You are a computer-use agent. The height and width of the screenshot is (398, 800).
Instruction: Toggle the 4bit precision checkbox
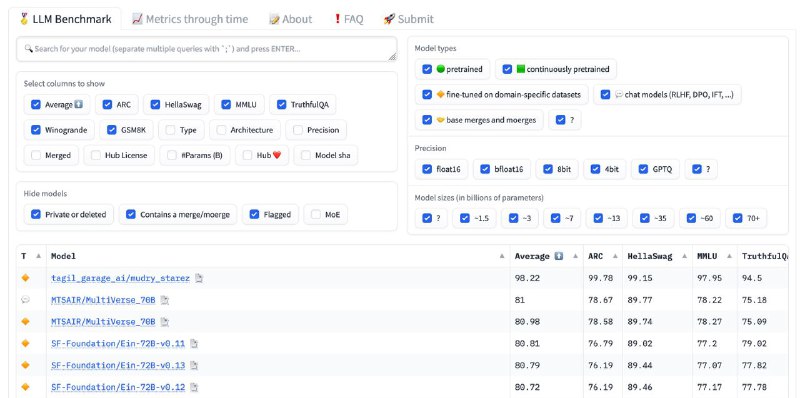(595, 169)
